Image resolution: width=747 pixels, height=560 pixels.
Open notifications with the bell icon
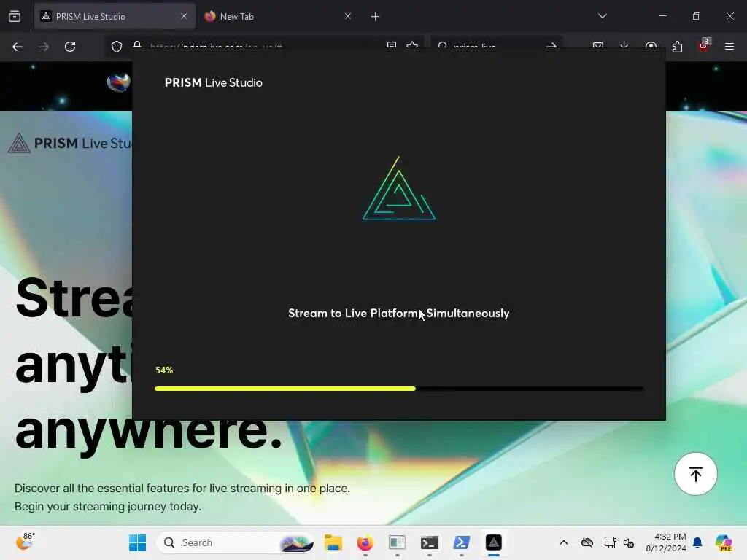[697, 542]
